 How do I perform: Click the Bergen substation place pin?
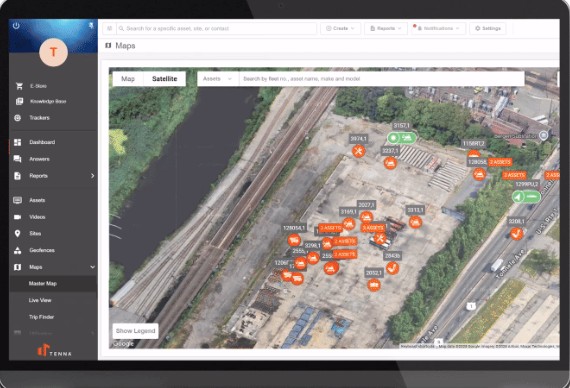click(543, 136)
